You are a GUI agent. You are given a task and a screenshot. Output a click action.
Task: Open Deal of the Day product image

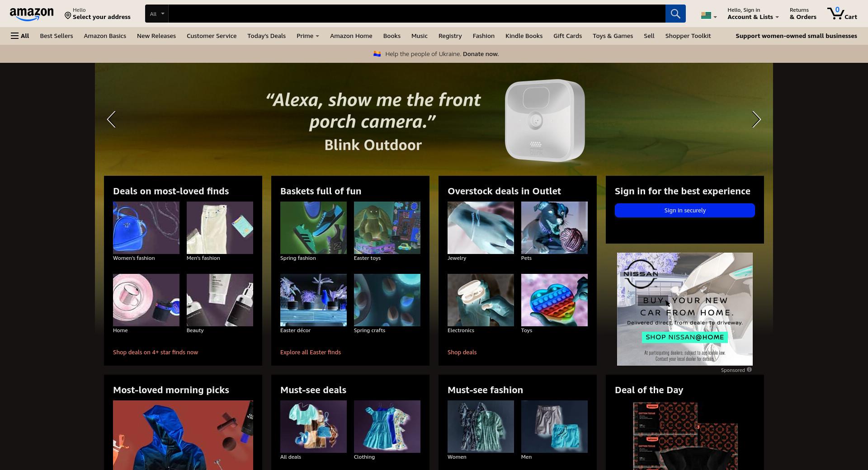tap(684, 436)
